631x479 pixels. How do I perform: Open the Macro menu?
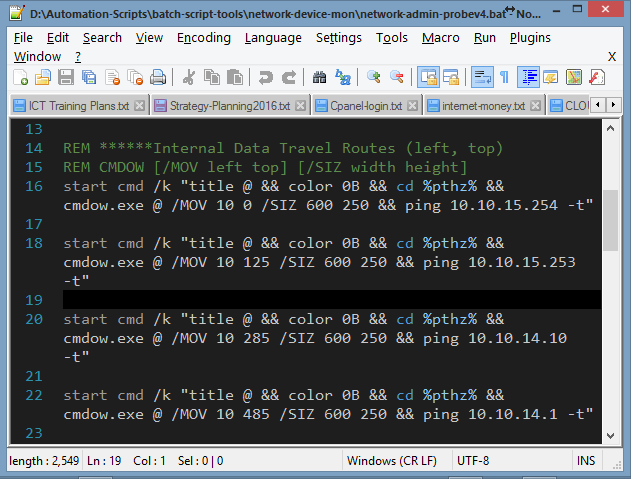click(441, 37)
